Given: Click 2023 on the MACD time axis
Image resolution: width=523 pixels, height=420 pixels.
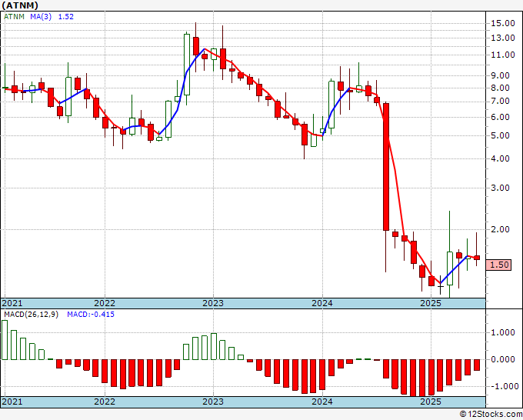Looking at the screenshot, I should coord(213,402).
